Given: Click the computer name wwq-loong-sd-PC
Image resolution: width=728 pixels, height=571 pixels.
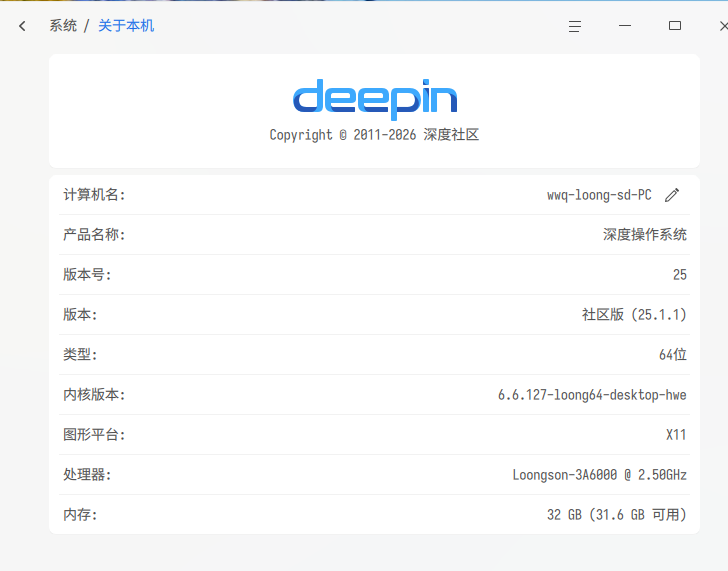Looking at the screenshot, I should 599,195.
